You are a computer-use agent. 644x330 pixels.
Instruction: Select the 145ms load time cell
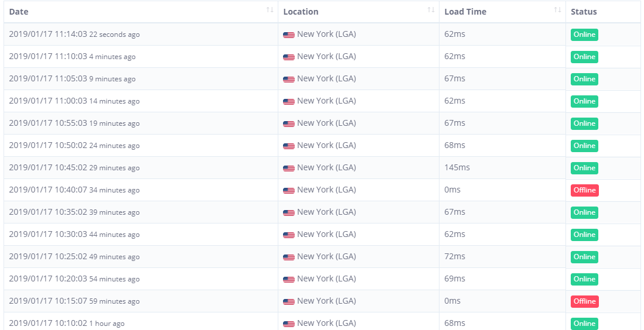click(457, 167)
